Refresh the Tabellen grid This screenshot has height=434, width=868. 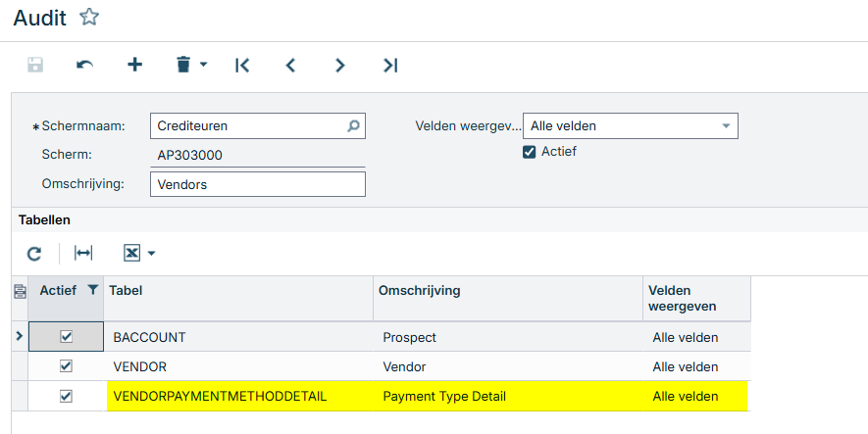(34, 254)
